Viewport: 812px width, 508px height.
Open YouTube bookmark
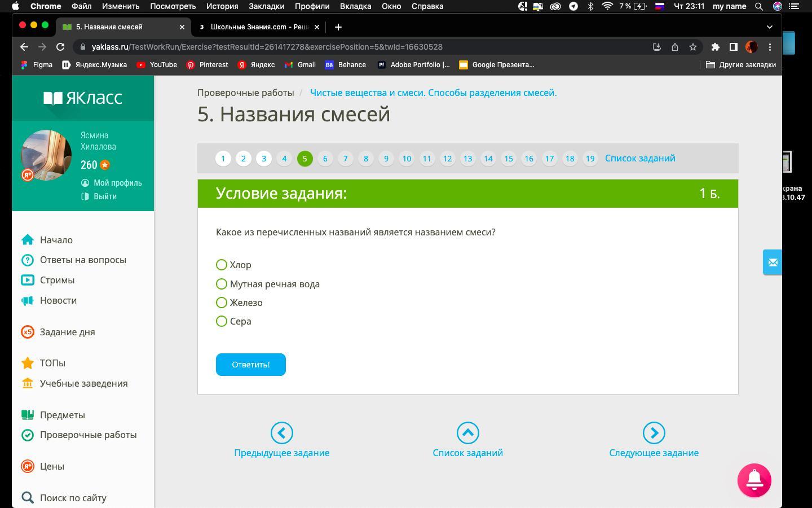pos(157,65)
